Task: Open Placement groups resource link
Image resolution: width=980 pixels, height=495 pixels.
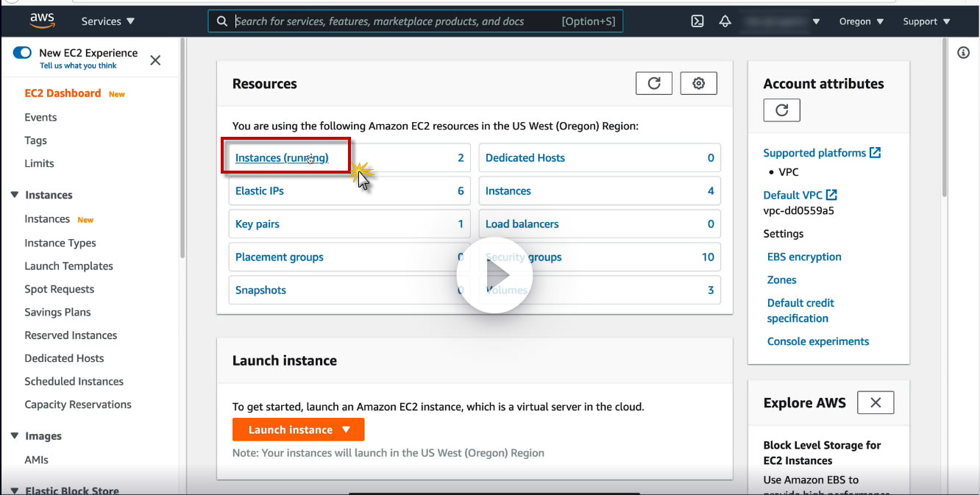Action: pyautogui.click(x=280, y=257)
